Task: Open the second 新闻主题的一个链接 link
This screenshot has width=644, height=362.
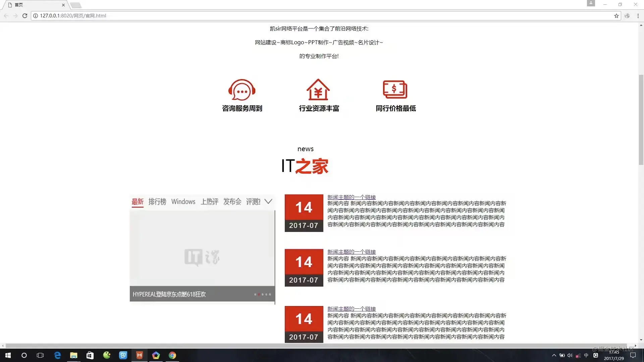Action: click(352, 252)
